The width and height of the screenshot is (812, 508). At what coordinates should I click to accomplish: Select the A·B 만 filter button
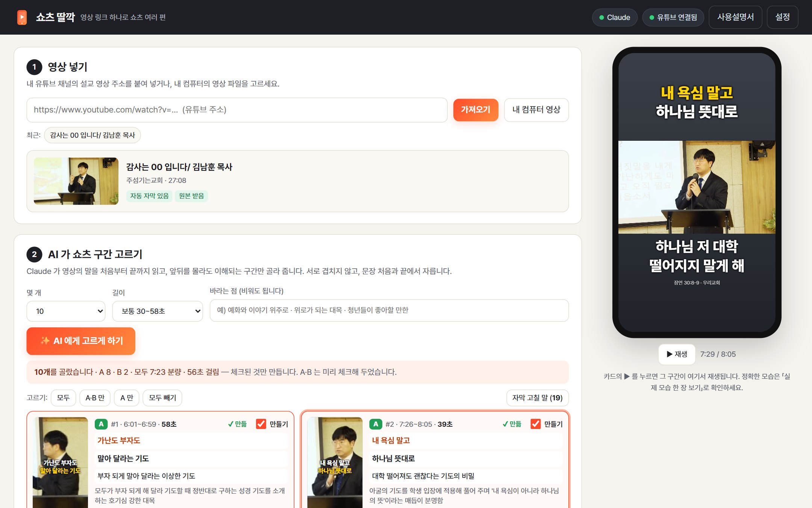(x=95, y=398)
